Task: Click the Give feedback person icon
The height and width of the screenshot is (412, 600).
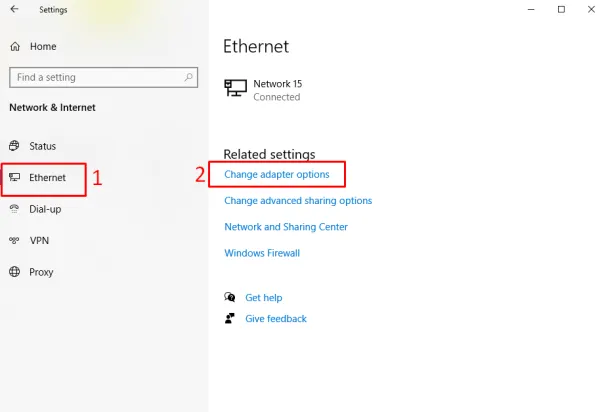Action: [230, 319]
